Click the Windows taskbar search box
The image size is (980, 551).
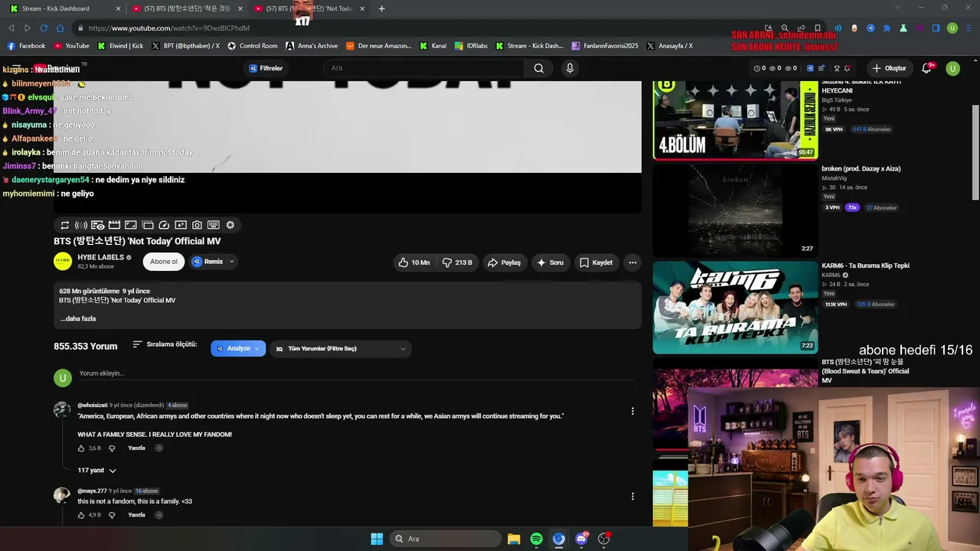445,539
